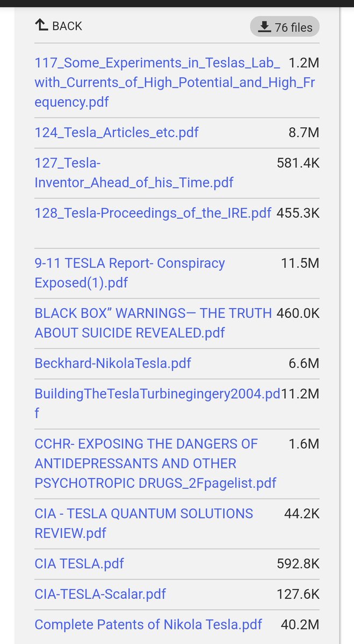Open BLACK BOX WARNINGS PDF link
This screenshot has width=354, height=644.
pos(153,323)
